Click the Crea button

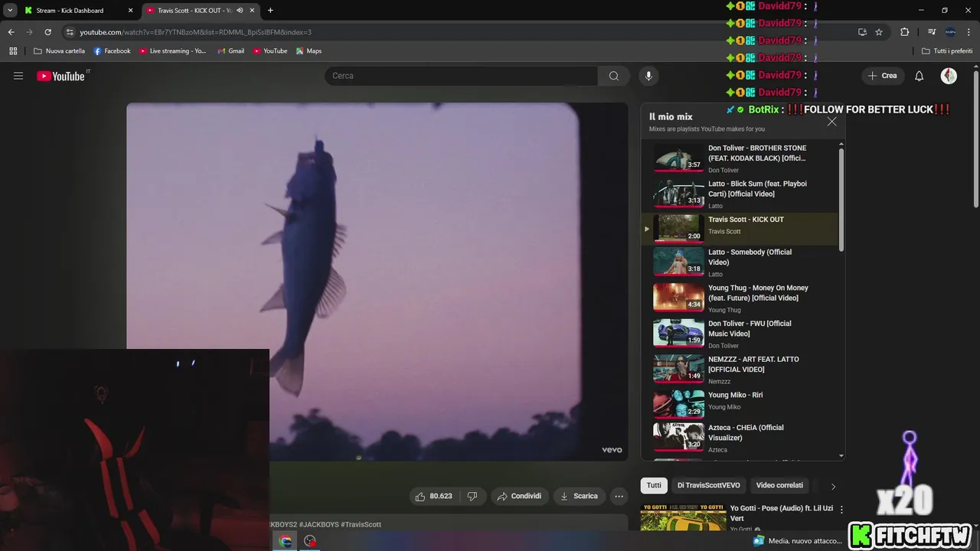882,76
